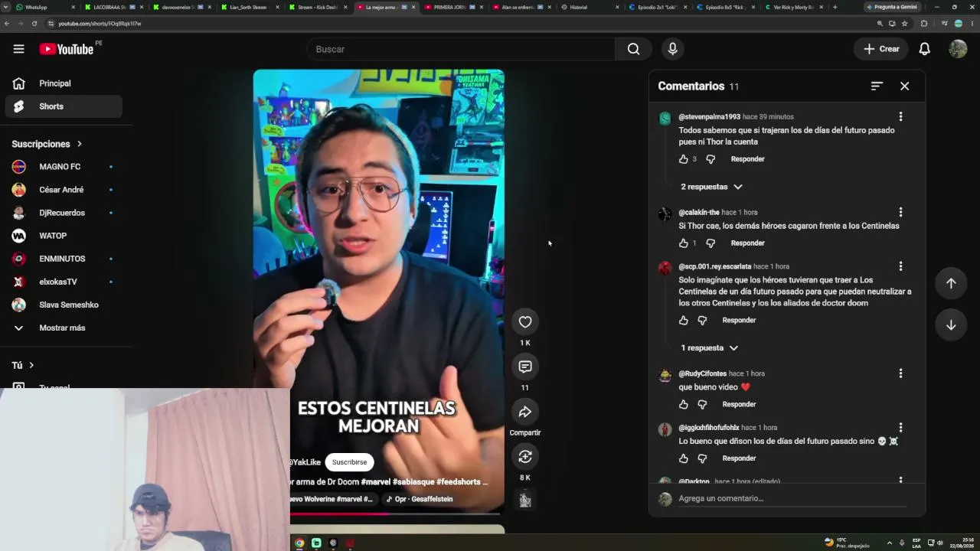Open the sound thumbnail under the remix count
Screen dimensions: 980x551
click(524, 499)
